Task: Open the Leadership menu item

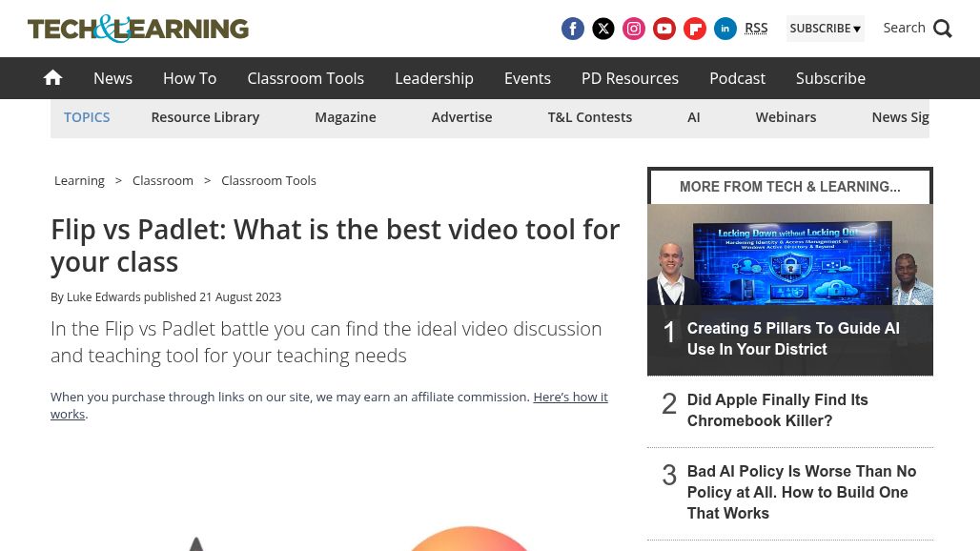Action: tap(435, 78)
